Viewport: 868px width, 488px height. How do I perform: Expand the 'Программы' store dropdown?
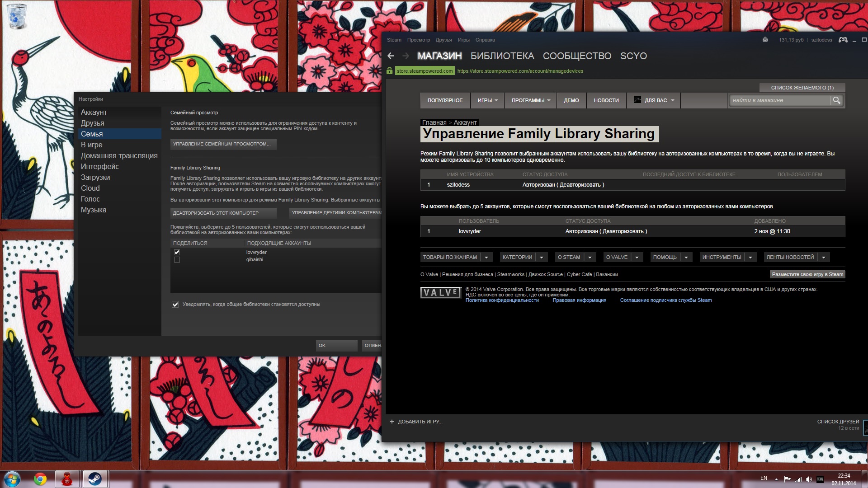coord(531,100)
